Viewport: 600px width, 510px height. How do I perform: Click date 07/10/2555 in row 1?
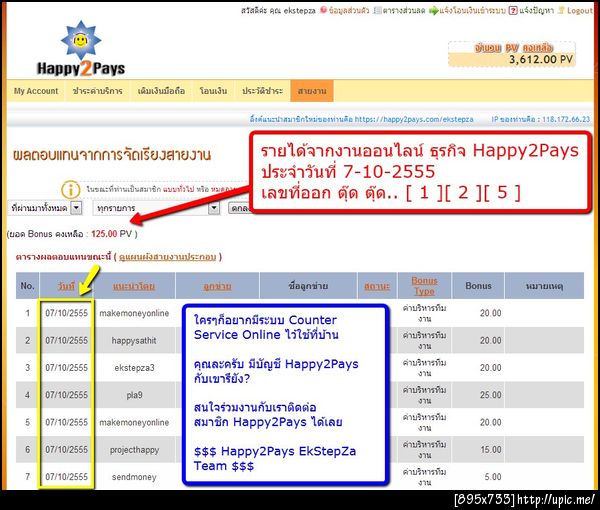67,313
